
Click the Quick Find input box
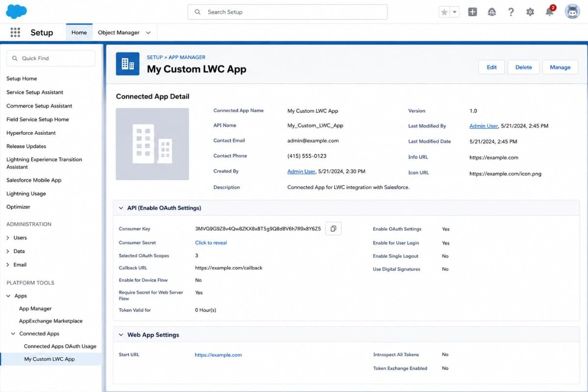point(51,58)
